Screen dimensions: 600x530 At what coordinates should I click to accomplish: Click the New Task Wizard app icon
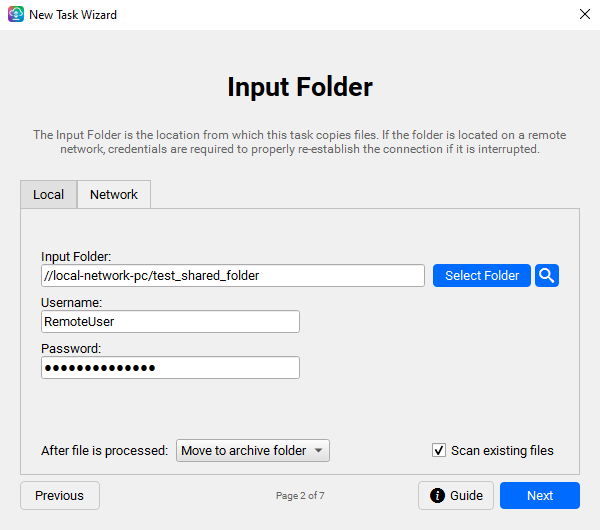[16, 15]
